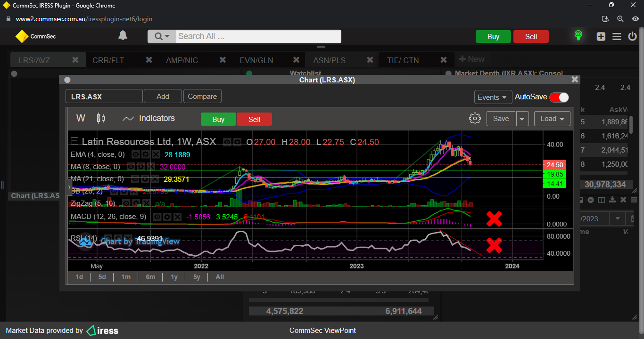Open date dropdown arrow in right panel
The image size is (644, 339).
click(617, 218)
